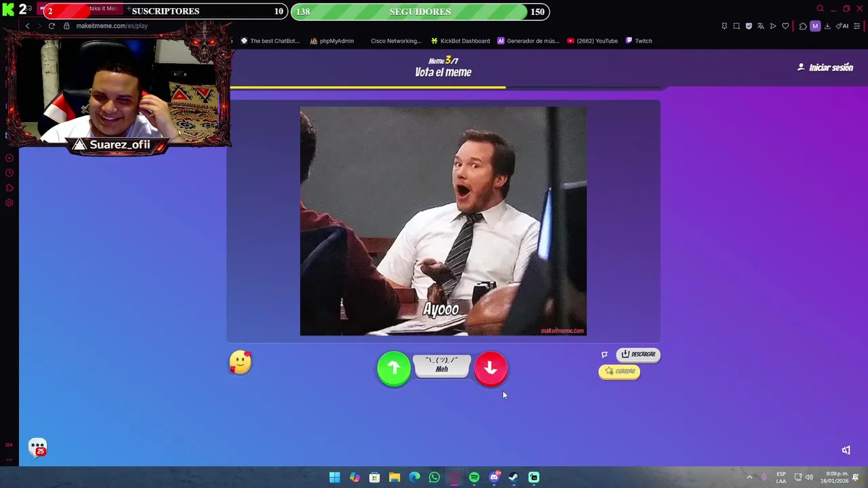Open KickBot Dashboard bookmark
Viewport: 868px width, 488px height.
tap(460, 41)
